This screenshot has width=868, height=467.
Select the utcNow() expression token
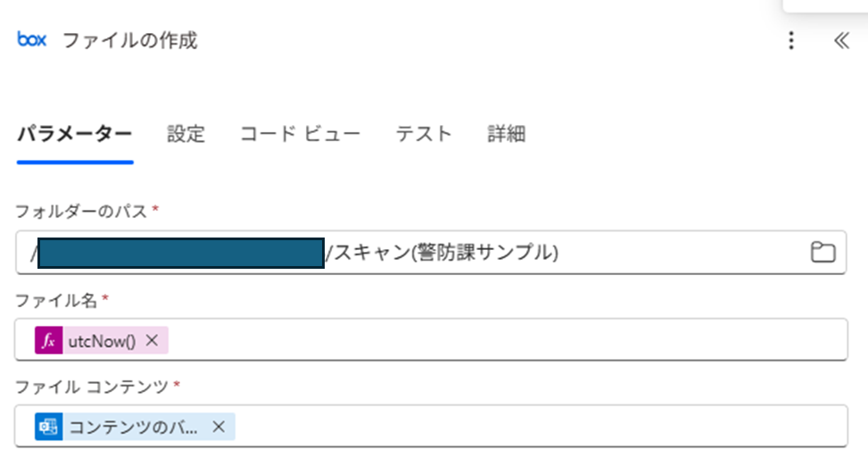[x=102, y=341]
